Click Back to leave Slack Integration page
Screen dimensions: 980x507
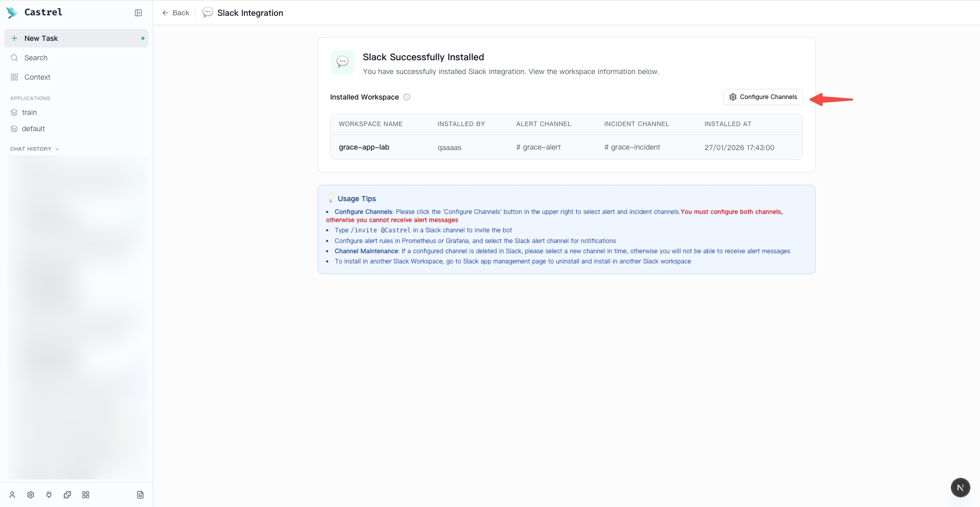[x=175, y=13]
